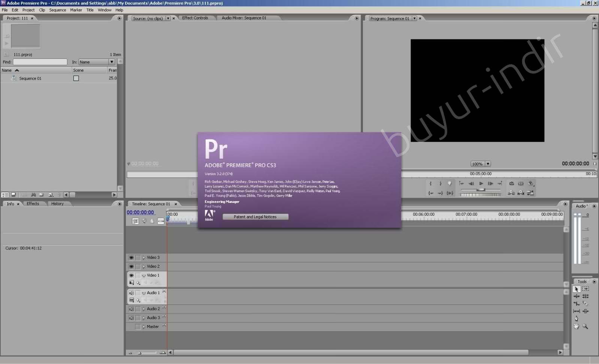Click Extract button in Program monitor

pyautogui.click(x=521, y=193)
